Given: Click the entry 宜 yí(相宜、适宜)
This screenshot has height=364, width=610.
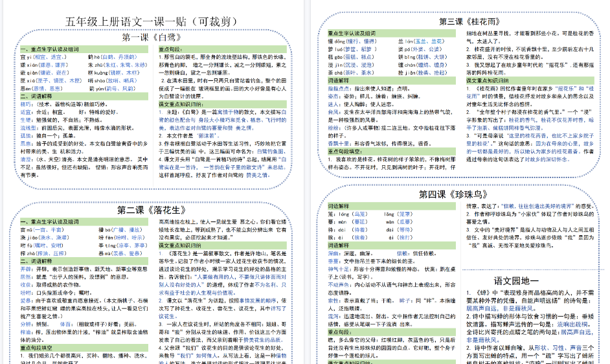Looking at the screenshot, I should click(x=43, y=57).
